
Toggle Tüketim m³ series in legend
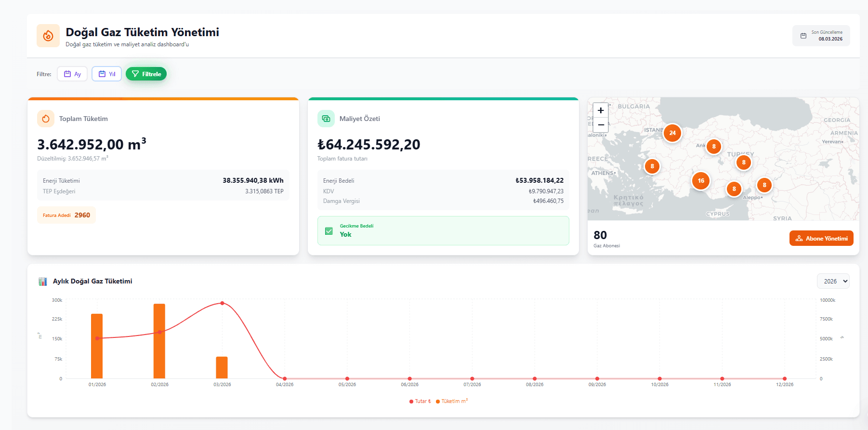(451, 401)
